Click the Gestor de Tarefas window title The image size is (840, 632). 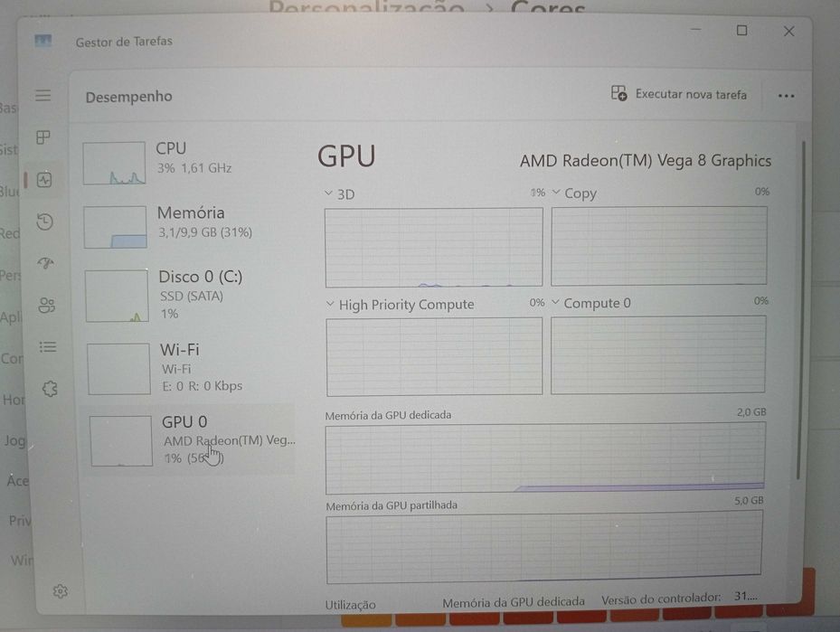(124, 42)
